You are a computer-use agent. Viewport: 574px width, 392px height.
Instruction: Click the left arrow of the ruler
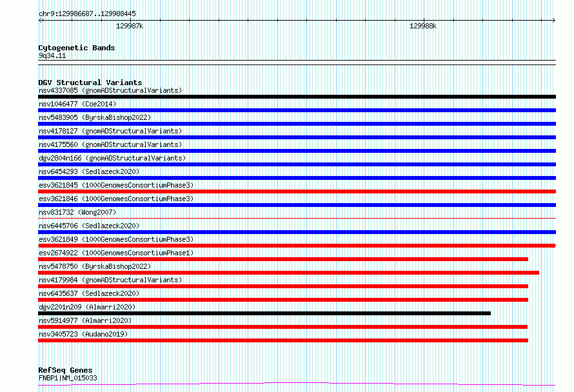40,20
